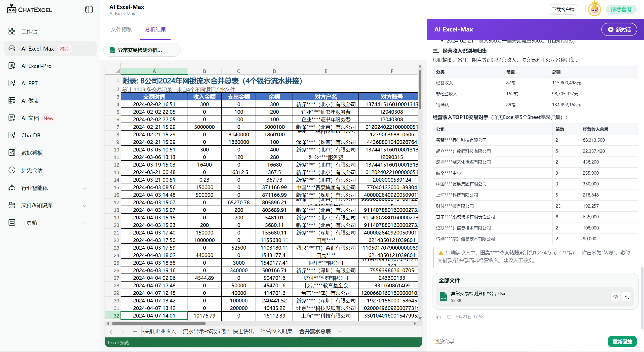Open the 工作台 workspace icon
Screen dimensions: 644x352
[x=12, y=31]
